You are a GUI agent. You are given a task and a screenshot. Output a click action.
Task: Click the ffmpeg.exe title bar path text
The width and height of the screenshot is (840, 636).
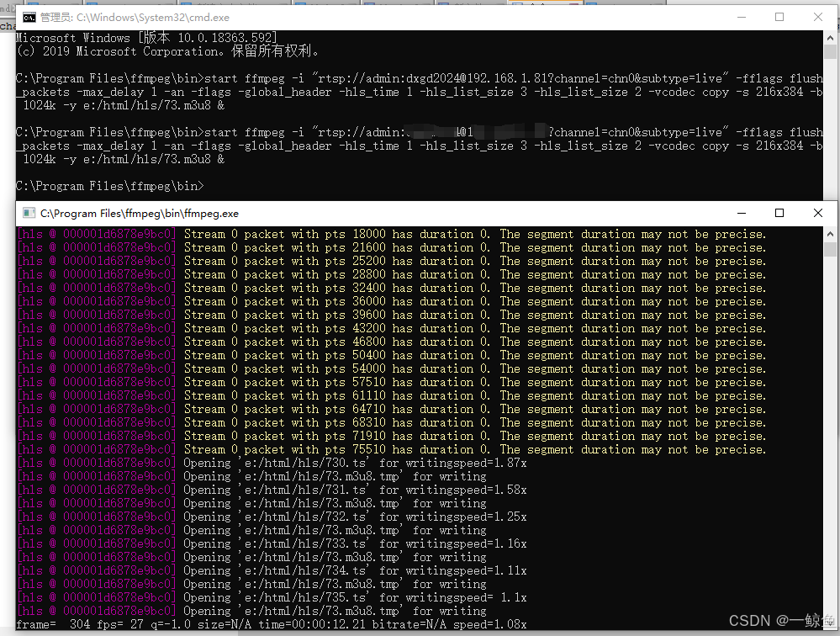(x=140, y=213)
